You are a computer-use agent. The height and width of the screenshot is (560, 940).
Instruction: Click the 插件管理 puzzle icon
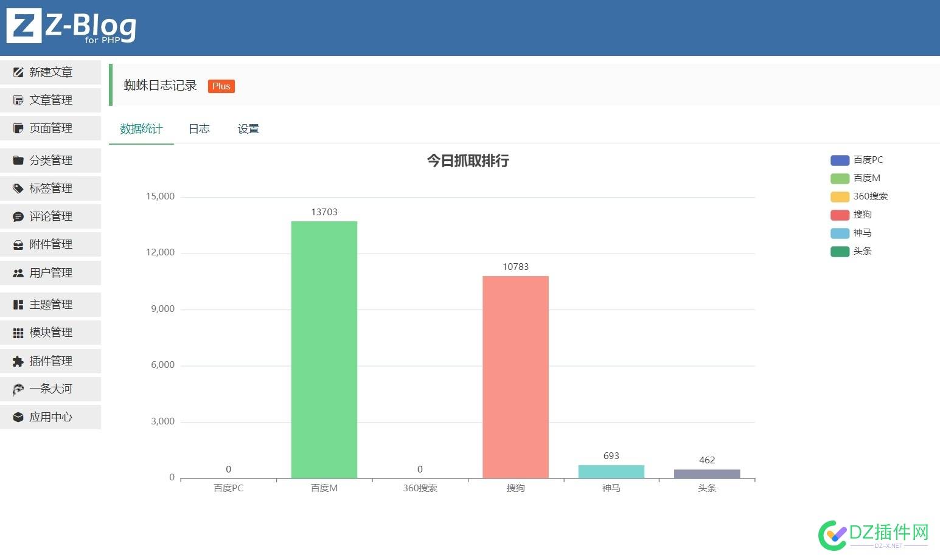pos(18,361)
